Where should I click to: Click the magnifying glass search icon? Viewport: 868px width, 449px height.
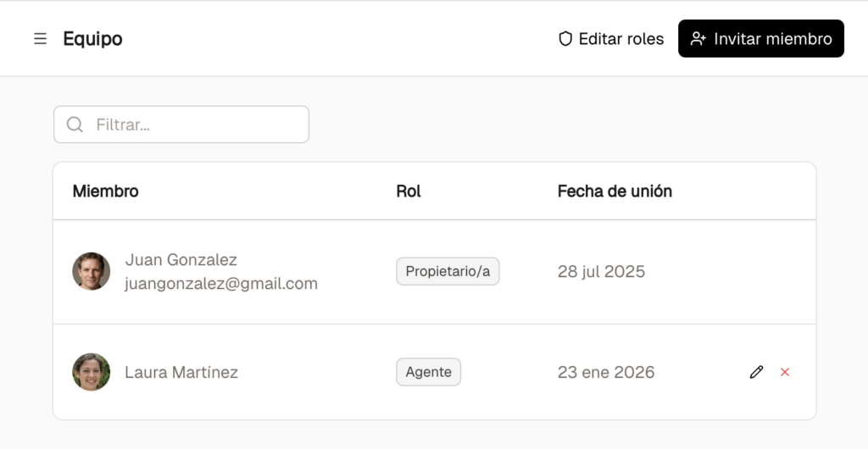[x=75, y=125]
